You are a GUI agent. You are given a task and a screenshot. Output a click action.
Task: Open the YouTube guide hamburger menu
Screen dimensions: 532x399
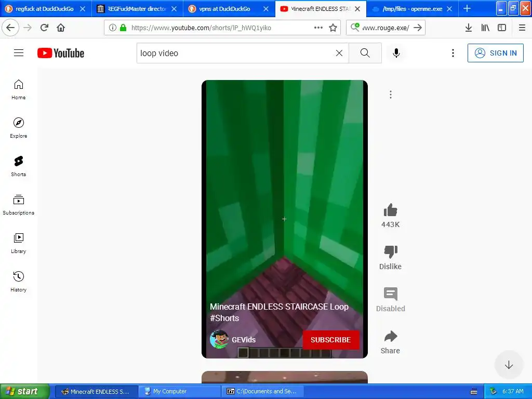click(x=19, y=53)
